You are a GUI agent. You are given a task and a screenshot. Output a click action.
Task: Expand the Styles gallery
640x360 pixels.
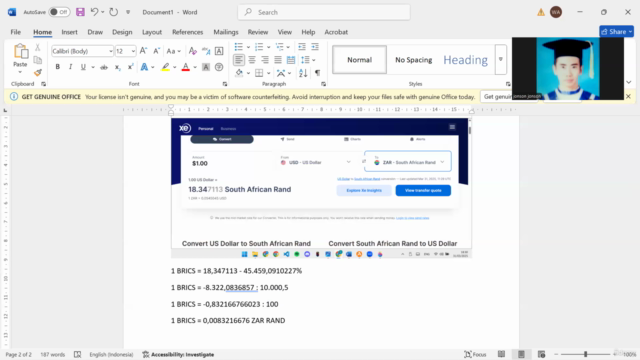(x=501, y=60)
